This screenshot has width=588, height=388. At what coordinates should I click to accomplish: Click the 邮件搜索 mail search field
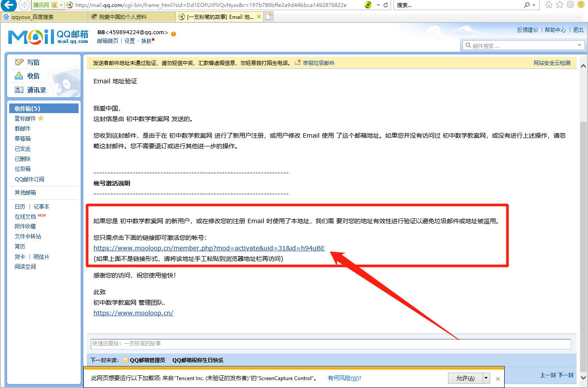tap(524, 46)
